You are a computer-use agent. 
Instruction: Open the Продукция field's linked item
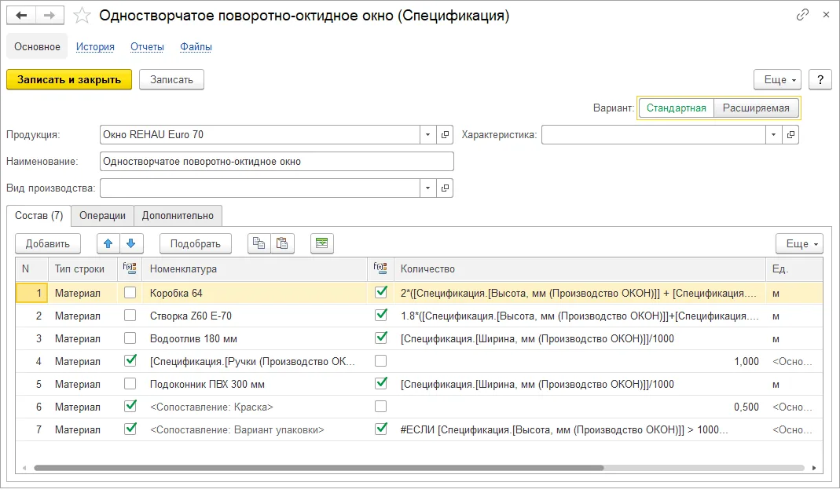pyautogui.click(x=445, y=135)
